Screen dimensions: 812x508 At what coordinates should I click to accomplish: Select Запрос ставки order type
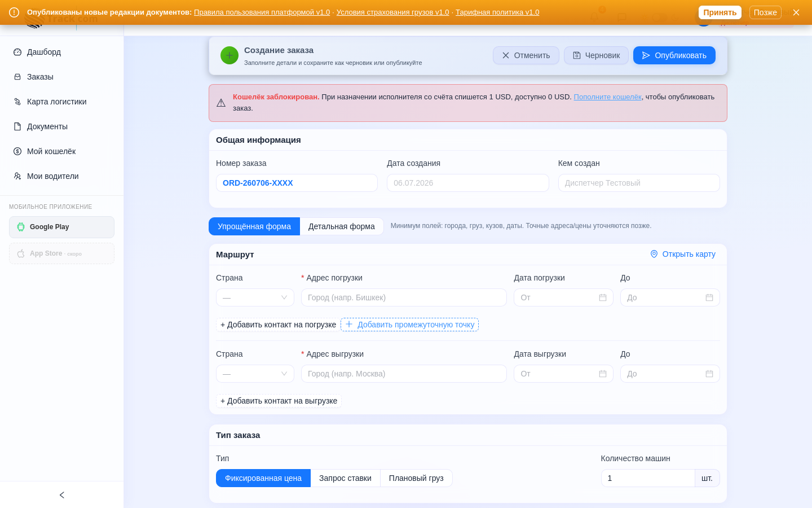pos(345,478)
